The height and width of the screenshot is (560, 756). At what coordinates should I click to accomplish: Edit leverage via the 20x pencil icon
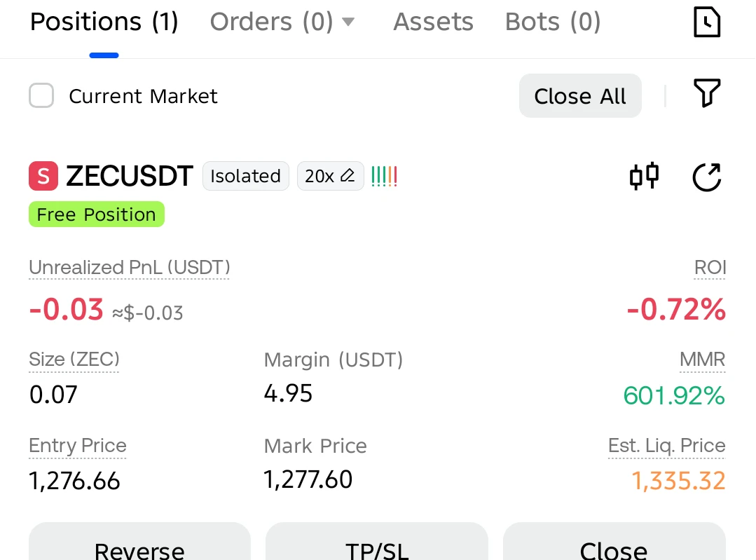click(348, 176)
